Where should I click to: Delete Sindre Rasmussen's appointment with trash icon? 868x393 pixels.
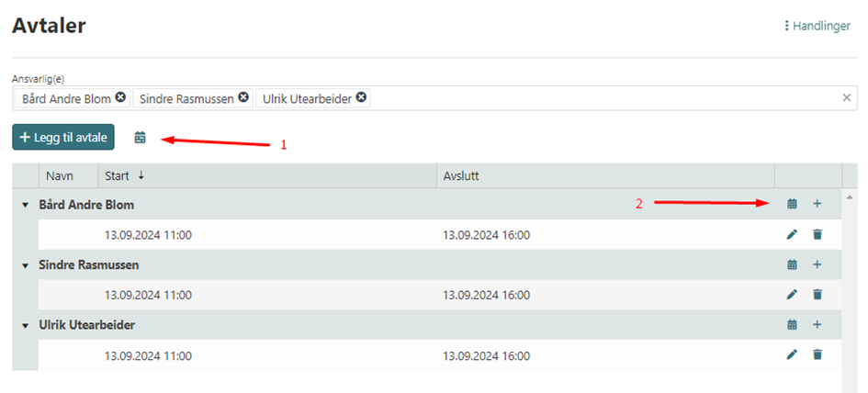[817, 295]
